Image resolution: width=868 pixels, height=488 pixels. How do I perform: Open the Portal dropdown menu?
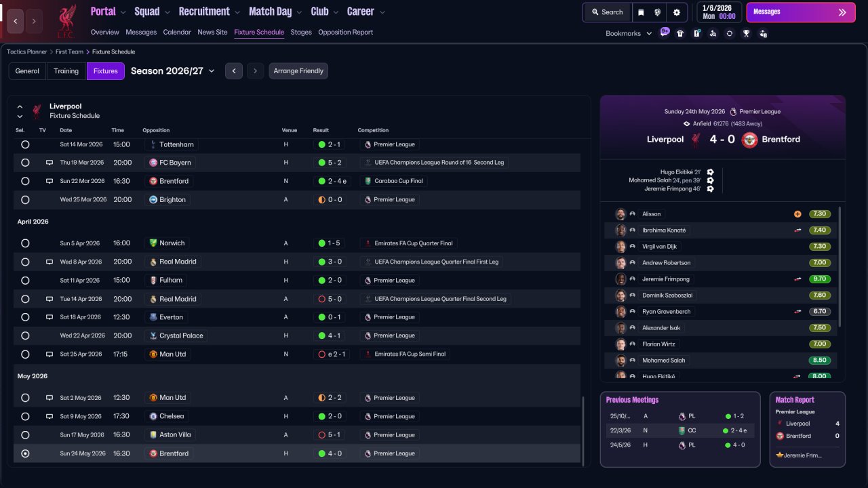coord(108,12)
